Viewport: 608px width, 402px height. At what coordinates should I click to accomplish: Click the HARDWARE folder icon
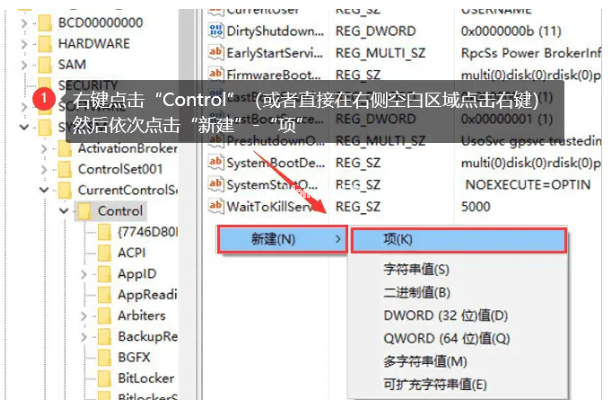point(42,44)
